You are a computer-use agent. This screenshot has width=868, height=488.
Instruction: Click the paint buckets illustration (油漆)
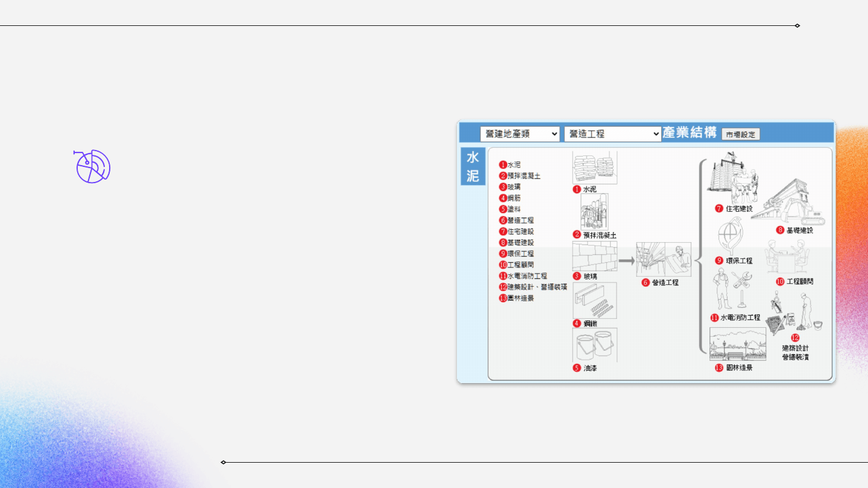click(594, 345)
